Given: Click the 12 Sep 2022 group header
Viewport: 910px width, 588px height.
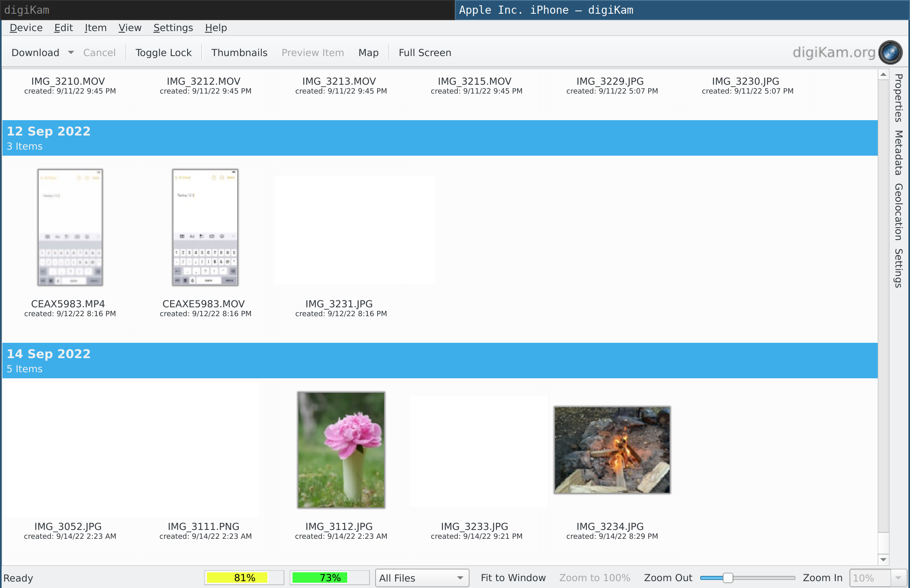Looking at the screenshot, I should coord(440,138).
